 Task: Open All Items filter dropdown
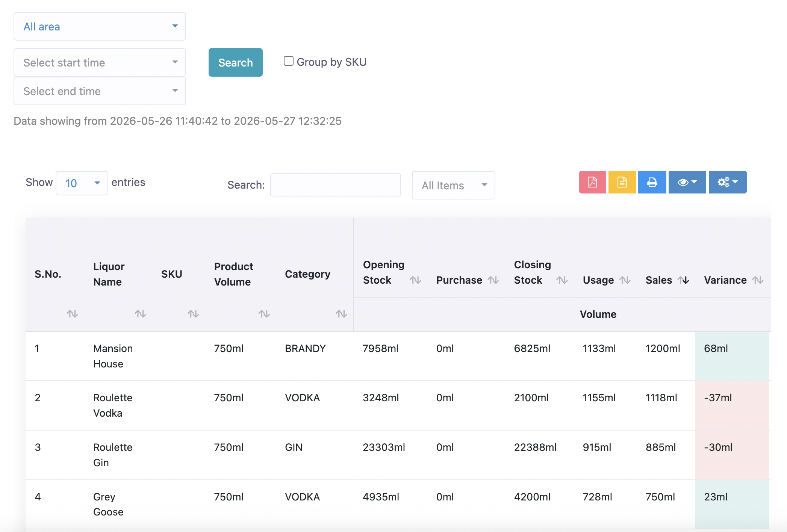click(453, 185)
